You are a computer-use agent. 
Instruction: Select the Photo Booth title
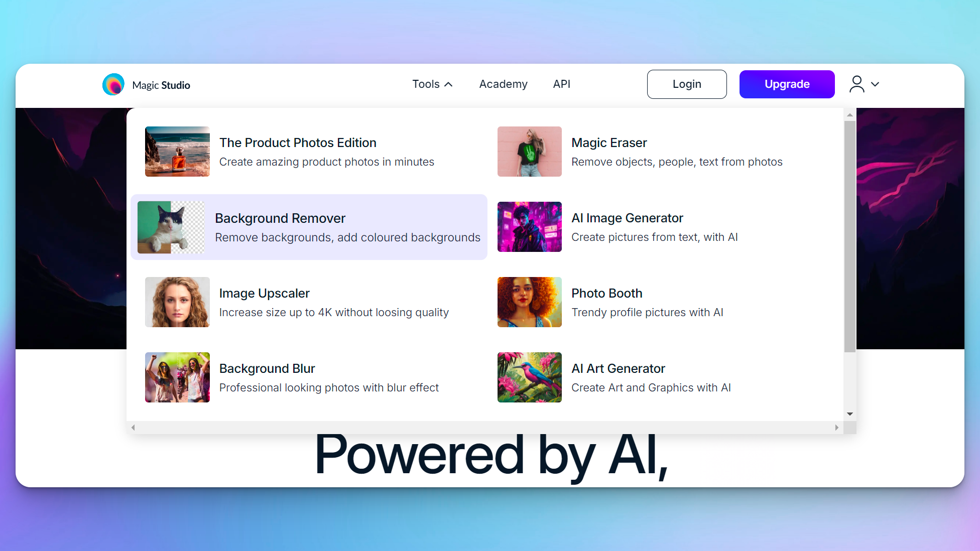[x=606, y=293]
